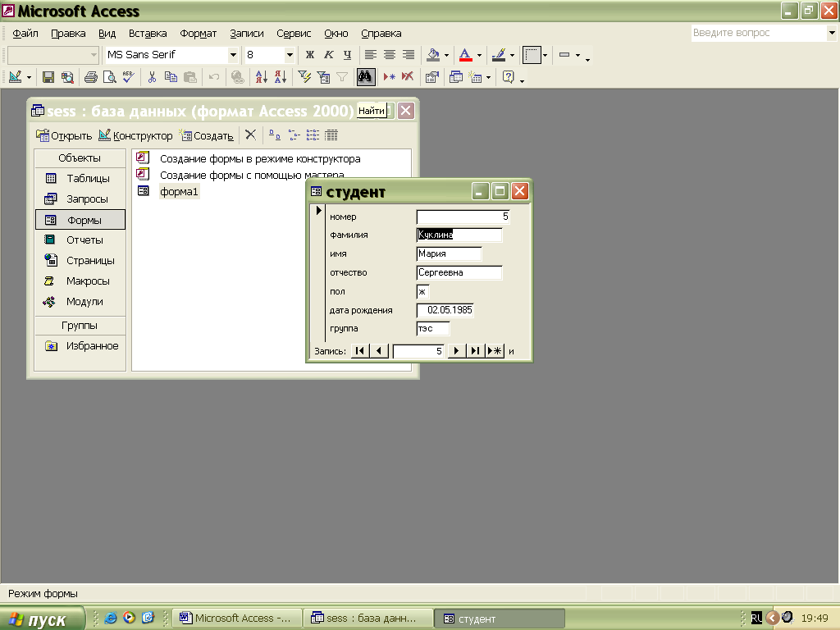Click Конструктор button
Viewport: 840px width, 630px height.
point(135,135)
